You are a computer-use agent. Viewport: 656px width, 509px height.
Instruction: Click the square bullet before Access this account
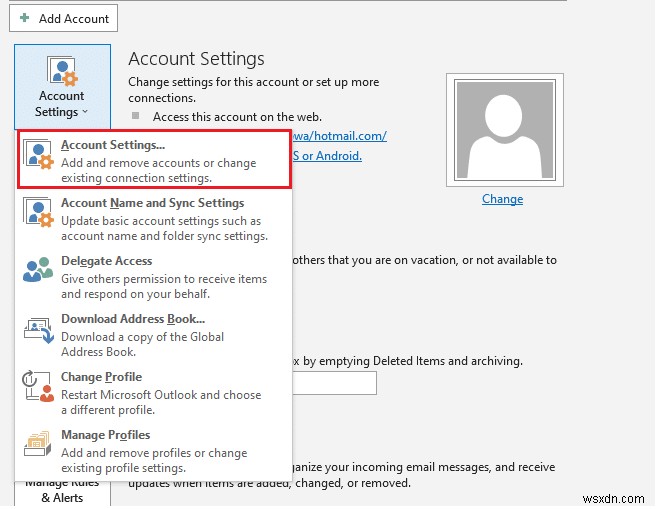click(x=135, y=115)
